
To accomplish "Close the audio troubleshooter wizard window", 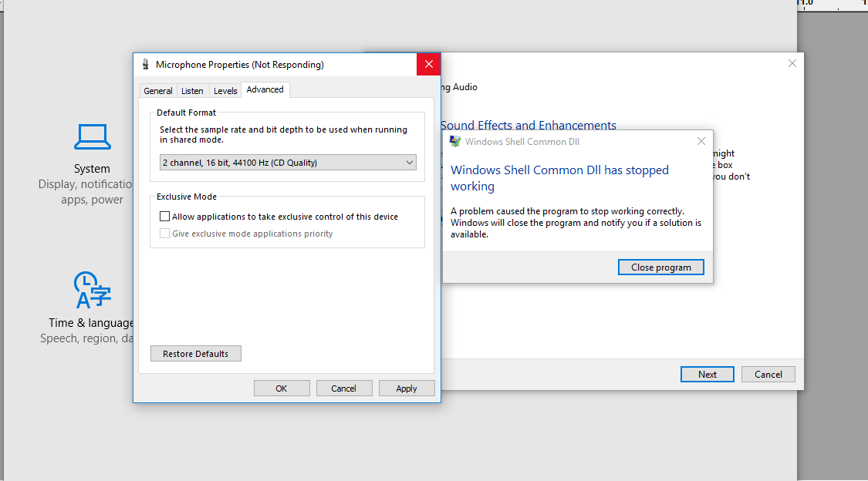I will point(792,63).
